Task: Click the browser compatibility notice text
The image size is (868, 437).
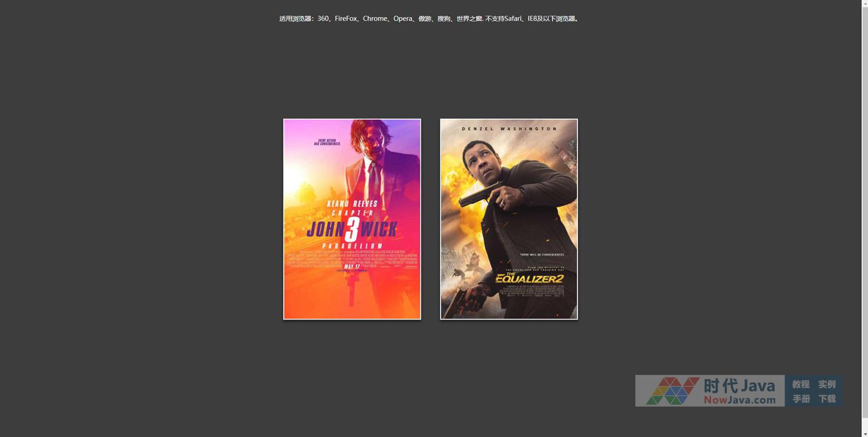Action: (429, 19)
